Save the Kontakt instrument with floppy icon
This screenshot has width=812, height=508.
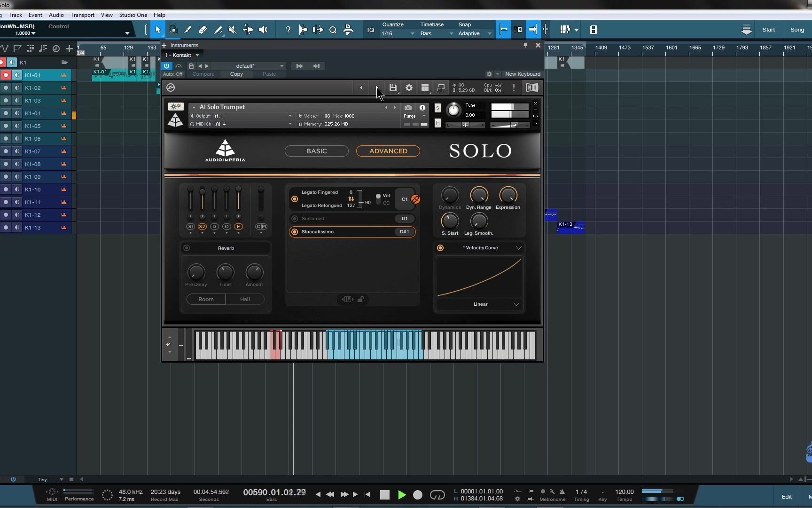(393, 87)
